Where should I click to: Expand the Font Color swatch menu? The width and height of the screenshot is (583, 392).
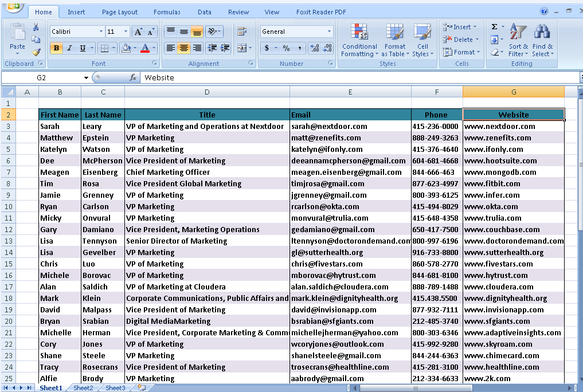coord(153,48)
